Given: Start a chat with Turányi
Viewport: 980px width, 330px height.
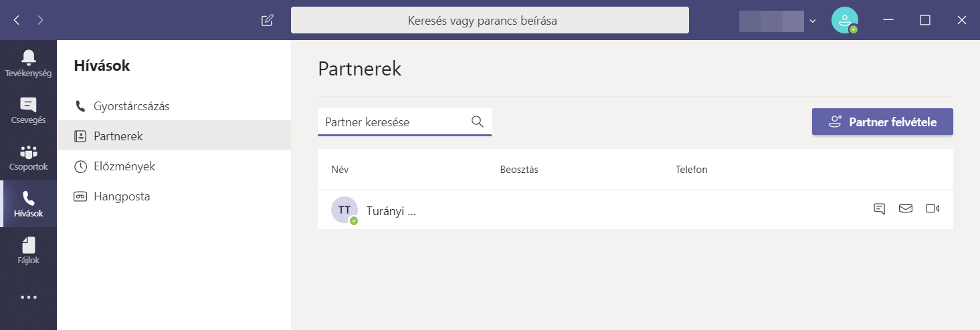Looking at the screenshot, I should [879, 209].
